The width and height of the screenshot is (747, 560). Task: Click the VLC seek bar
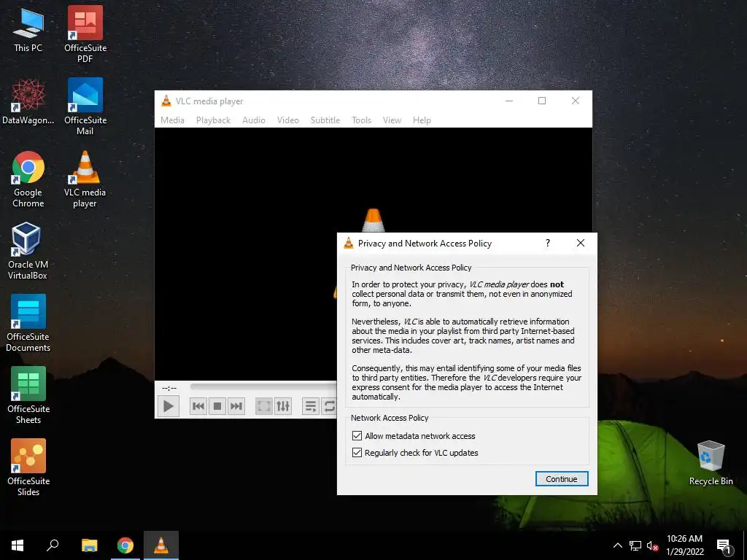[263, 386]
